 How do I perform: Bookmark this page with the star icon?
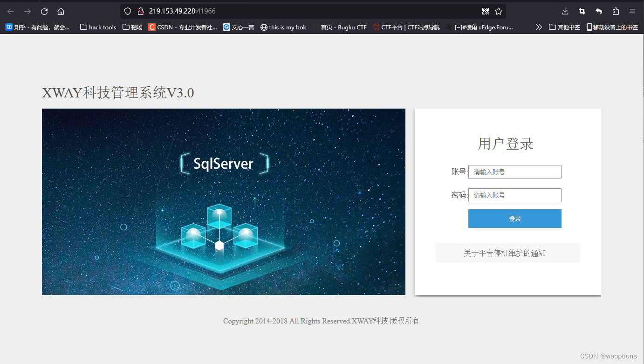499,11
